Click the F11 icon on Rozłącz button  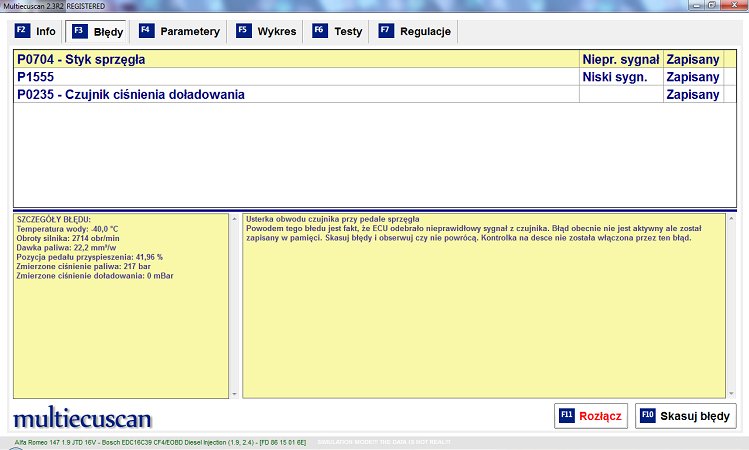(x=567, y=416)
